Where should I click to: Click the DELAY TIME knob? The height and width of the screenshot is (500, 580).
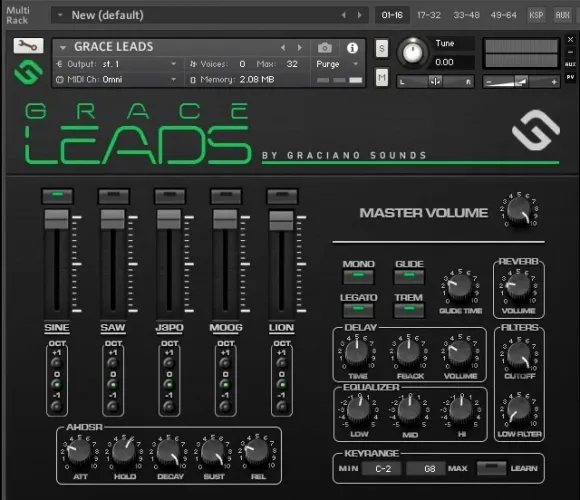click(x=357, y=352)
